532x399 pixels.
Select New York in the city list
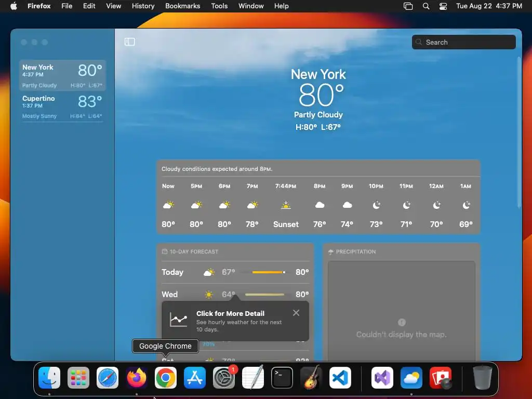(x=62, y=75)
